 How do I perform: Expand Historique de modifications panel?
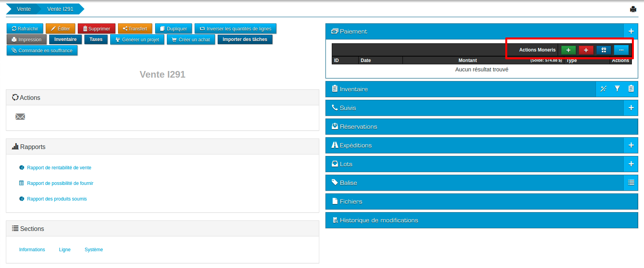pos(379,220)
